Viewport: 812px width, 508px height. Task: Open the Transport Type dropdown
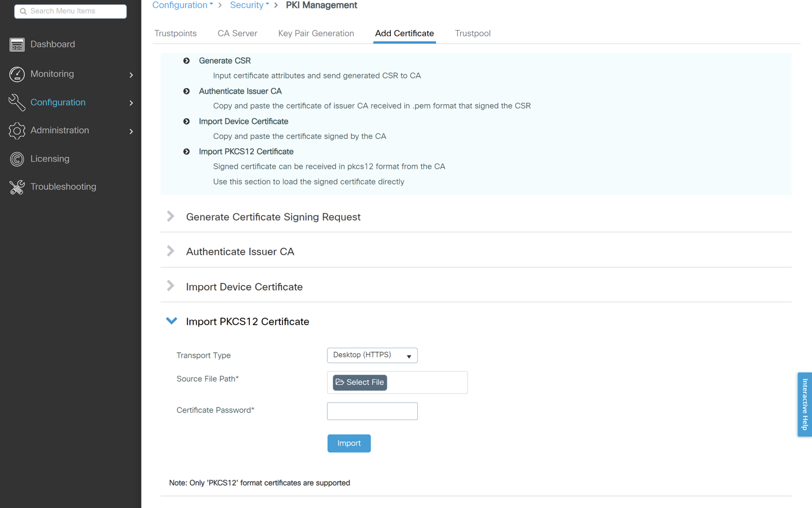pos(372,356)
